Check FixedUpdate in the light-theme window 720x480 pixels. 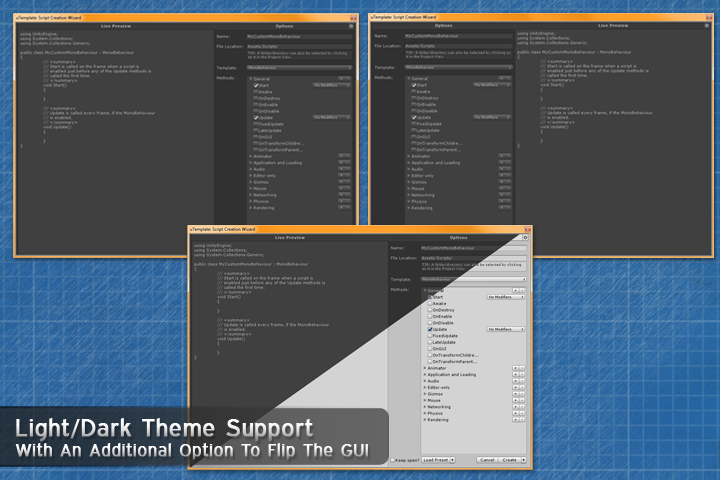click(x=429, y=337)
